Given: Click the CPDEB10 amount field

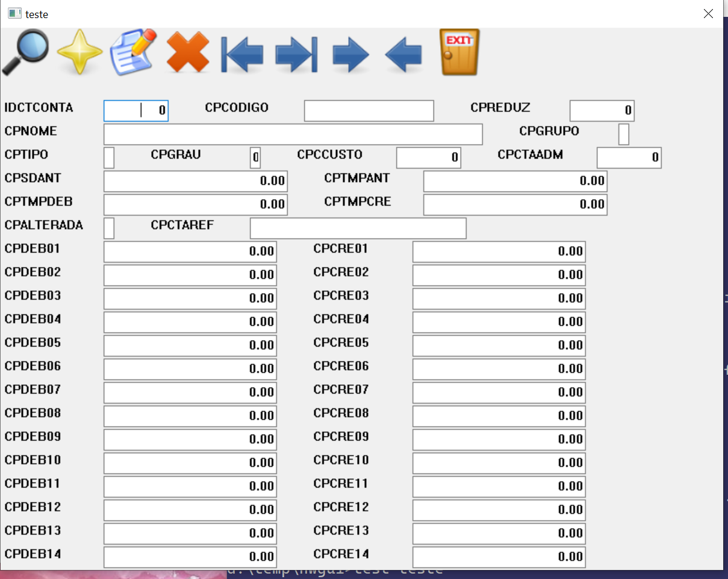Looking at the screenshot, I should coord(190,463).
